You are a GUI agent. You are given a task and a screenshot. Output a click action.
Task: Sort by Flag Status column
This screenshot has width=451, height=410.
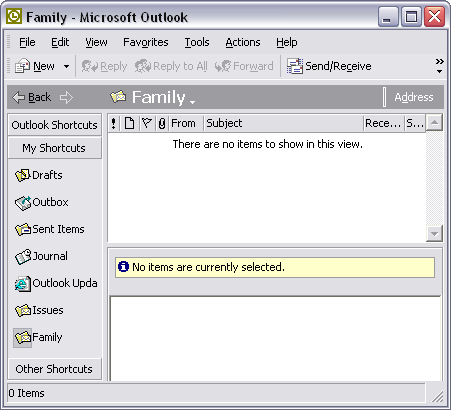(146, 123)
